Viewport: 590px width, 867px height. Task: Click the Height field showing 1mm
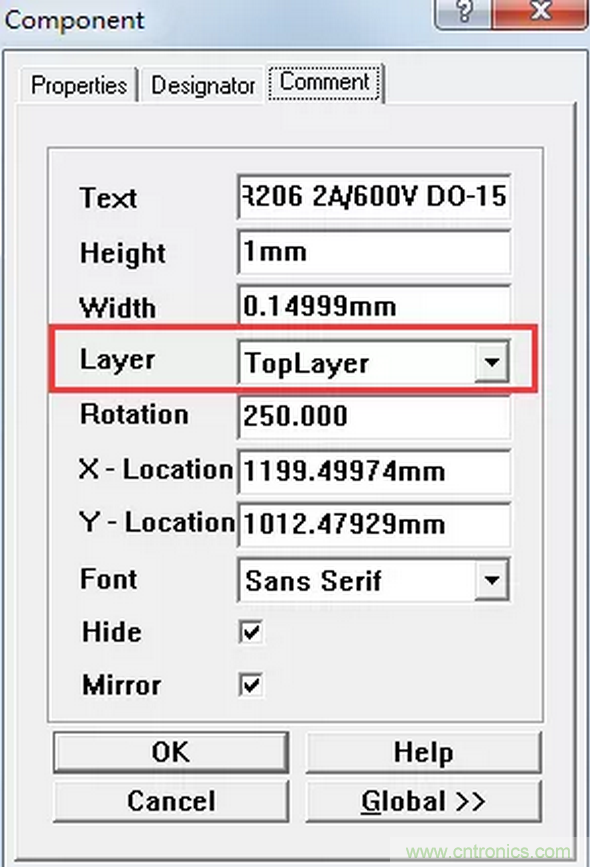pyautogui.click(x=373, y=252)
